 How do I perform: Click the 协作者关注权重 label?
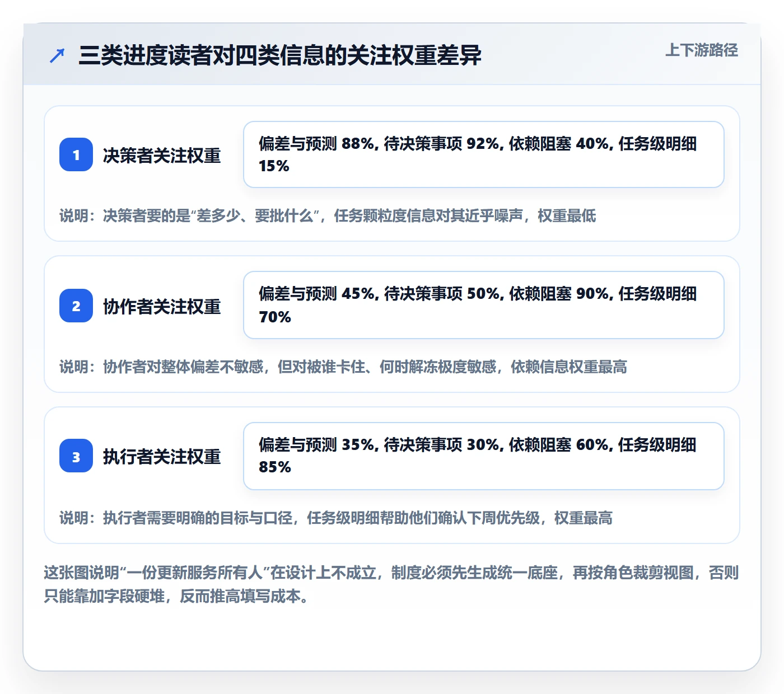click(162, 306)
